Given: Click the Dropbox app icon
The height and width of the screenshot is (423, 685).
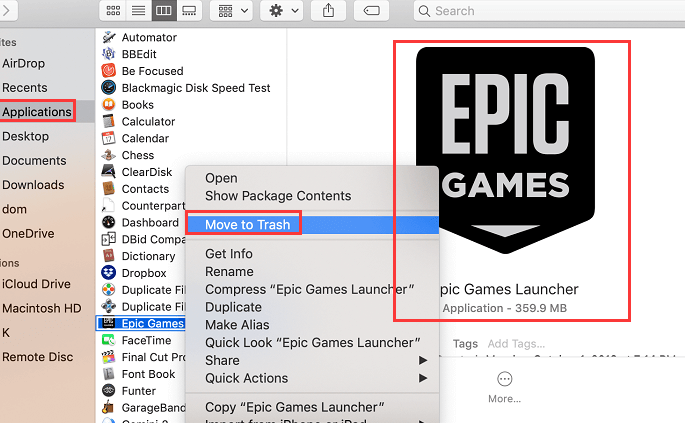Looking at the screenshot, I should tap(108, 273).
